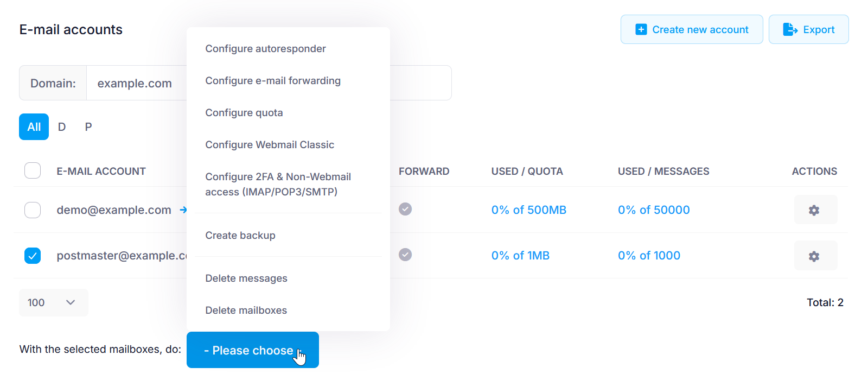Click the arrow icon beside demo@example.com

click(183, 210)
